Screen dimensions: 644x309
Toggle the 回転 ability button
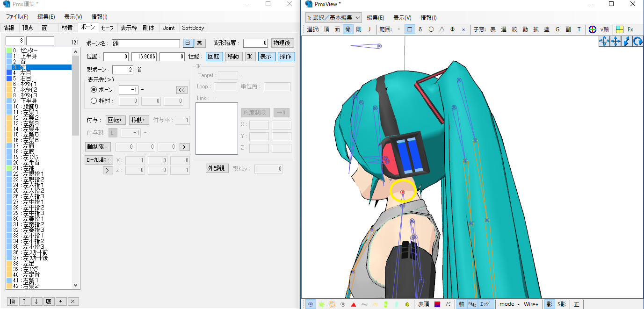click(214, 57)
